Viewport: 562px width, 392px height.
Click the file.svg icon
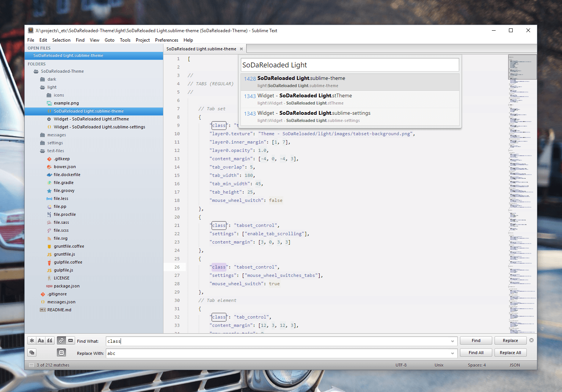click(49, 238)
